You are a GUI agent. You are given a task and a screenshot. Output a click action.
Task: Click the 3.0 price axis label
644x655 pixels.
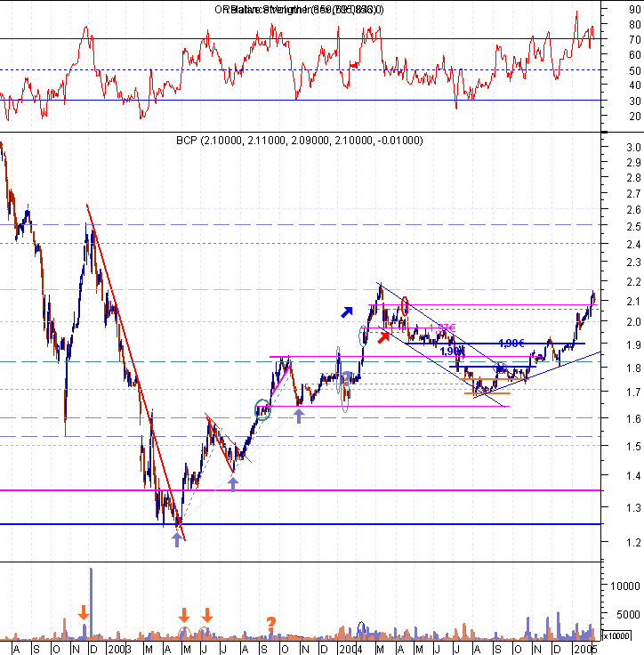[x=632, y=148]
